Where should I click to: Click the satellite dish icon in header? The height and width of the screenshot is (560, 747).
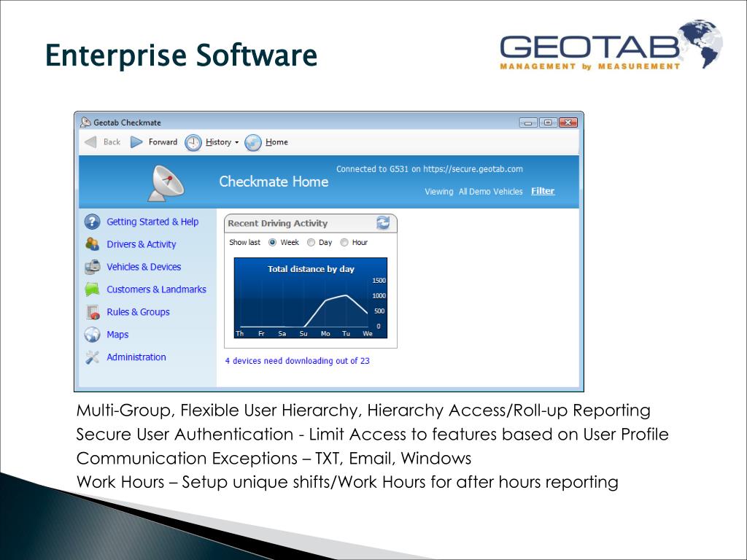(166, 183)
